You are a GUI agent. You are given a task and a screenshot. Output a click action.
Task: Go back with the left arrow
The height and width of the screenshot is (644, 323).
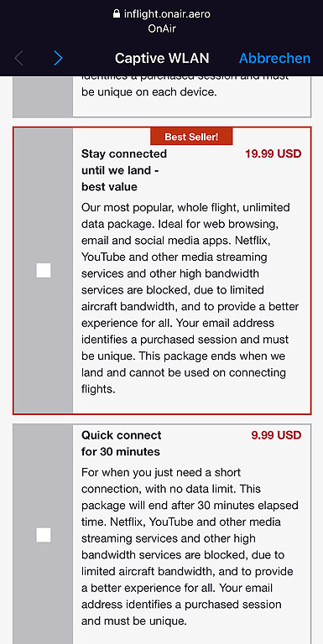18,59
